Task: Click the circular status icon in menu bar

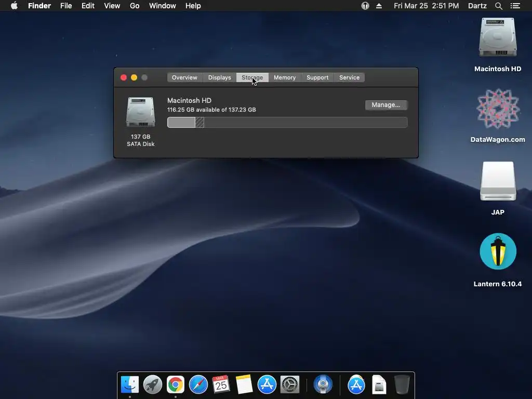Action: pos(365,6)
